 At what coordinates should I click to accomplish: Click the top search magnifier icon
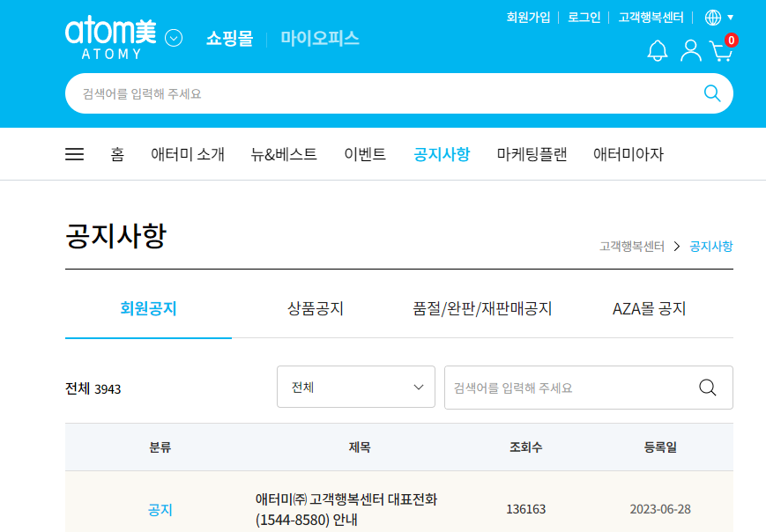pyautogui.click(x=711, y=93)
